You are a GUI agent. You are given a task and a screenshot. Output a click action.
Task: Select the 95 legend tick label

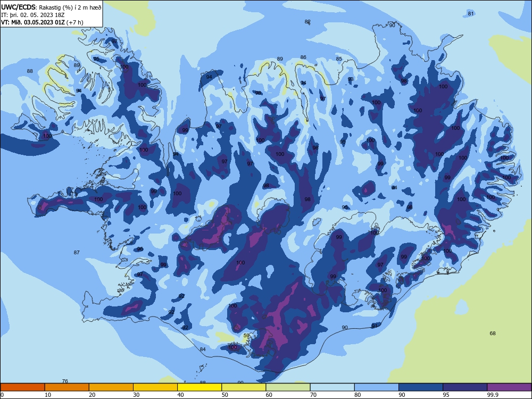click(x=446, y=395)
